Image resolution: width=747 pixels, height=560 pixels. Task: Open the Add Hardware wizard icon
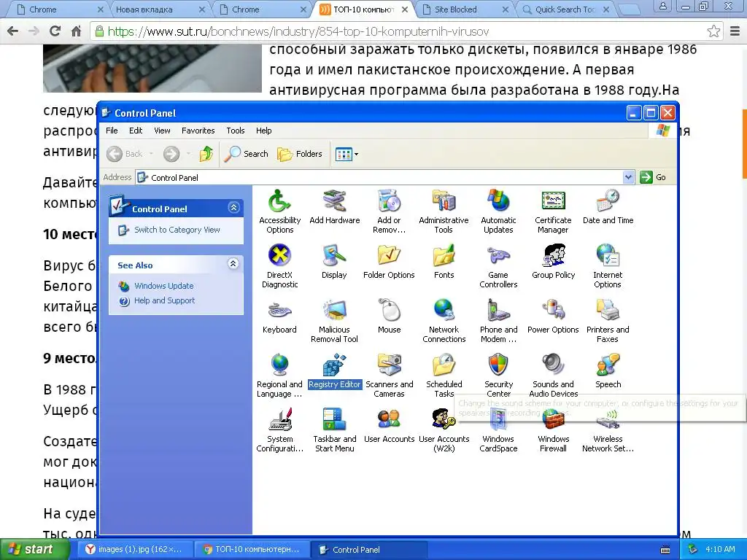334,201
